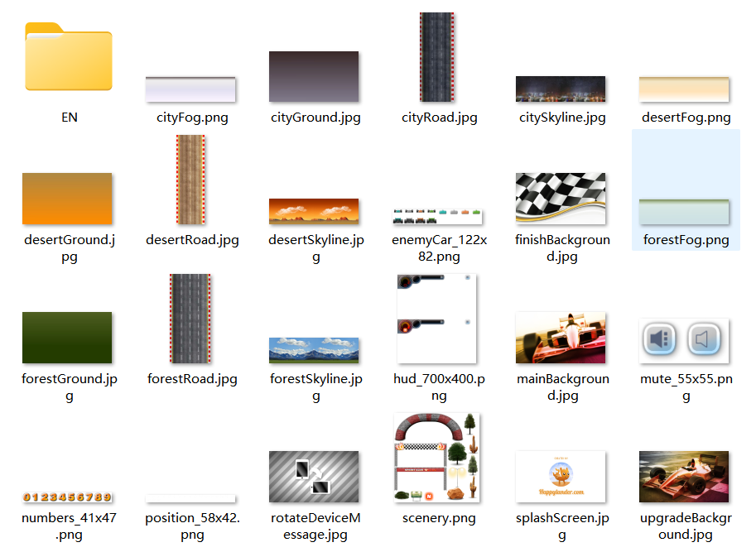Viewport: 756px width, 552px height.
Task: Click the "numbers_41x47.png" file name
Action: [69, 526]
